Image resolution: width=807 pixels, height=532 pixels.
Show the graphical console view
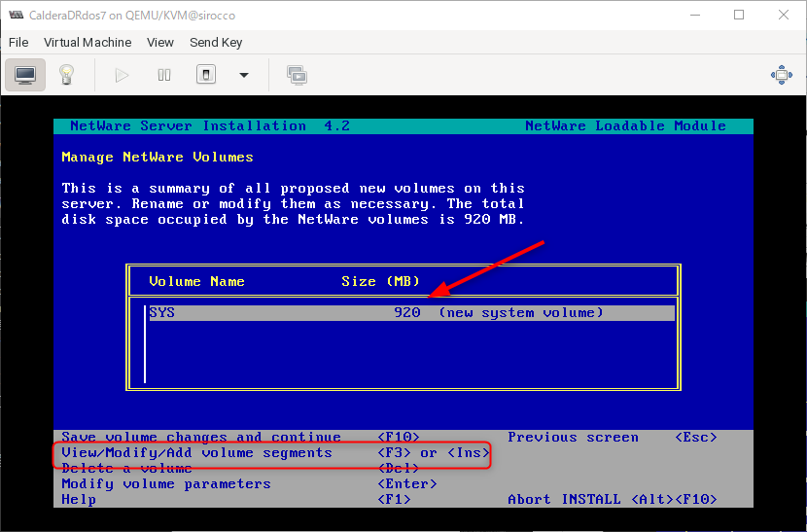25,75
